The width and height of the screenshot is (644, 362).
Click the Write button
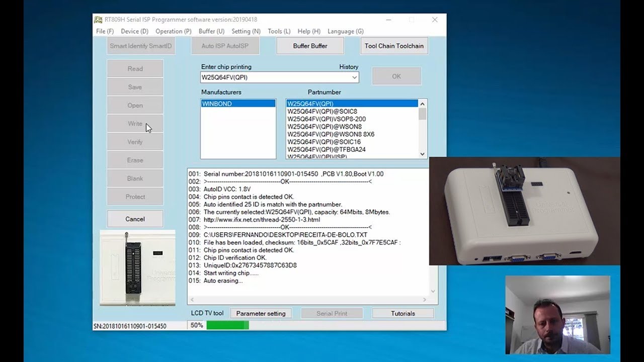[135, 124]
